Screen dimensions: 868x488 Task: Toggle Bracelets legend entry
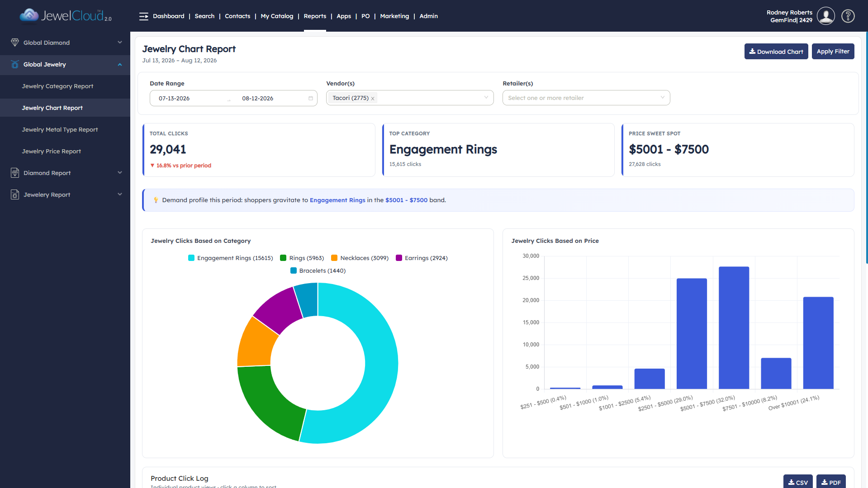point(318,270)
